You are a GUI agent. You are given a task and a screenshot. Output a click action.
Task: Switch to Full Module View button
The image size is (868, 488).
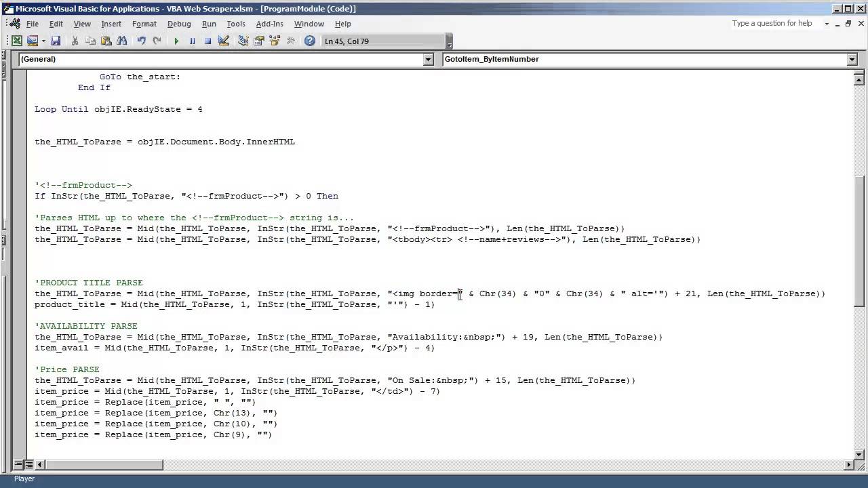28,465
